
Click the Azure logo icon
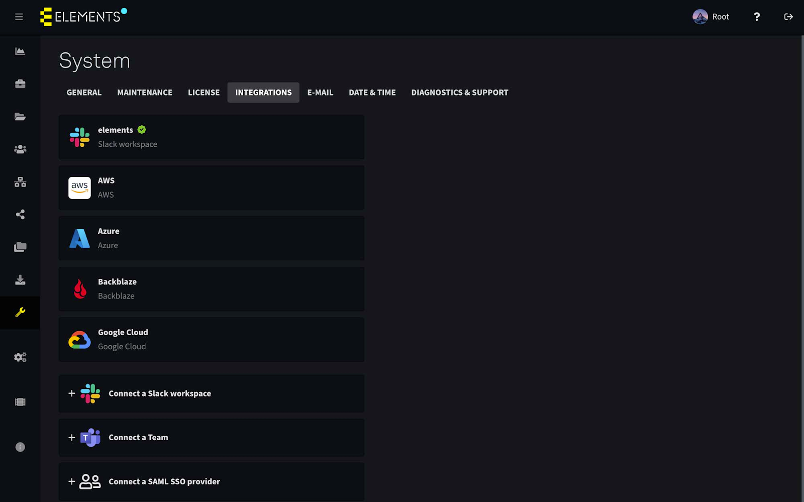coord(79,238)
